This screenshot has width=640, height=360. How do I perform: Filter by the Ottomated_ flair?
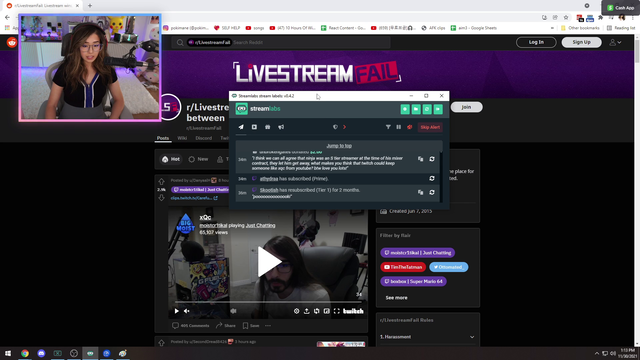point(449,267)
